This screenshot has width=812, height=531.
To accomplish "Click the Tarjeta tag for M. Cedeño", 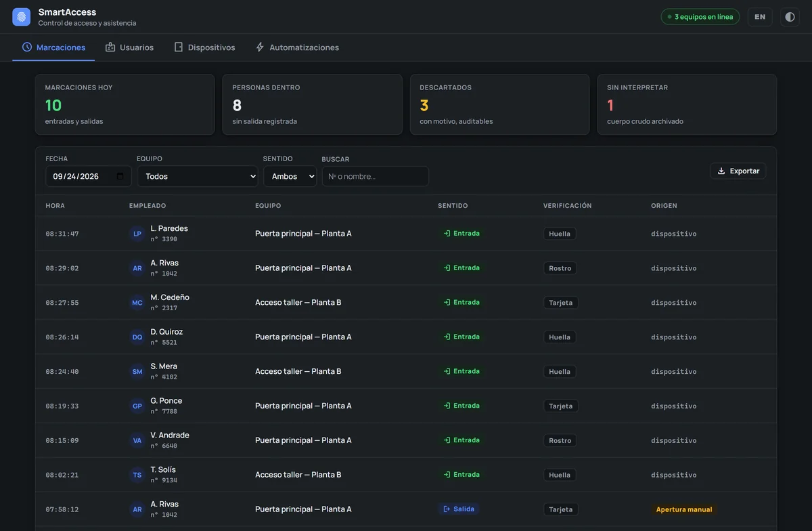I will (x=561, y=303).
